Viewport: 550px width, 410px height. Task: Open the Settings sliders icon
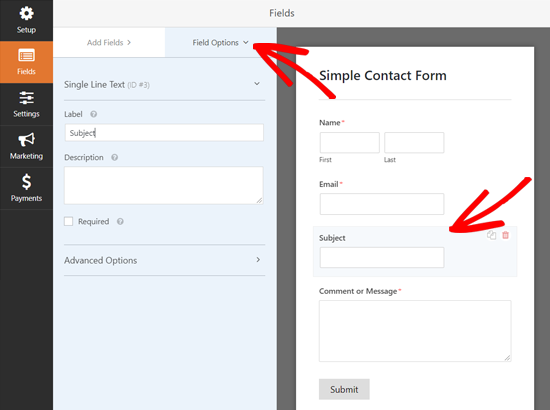[x=26, y=98]
